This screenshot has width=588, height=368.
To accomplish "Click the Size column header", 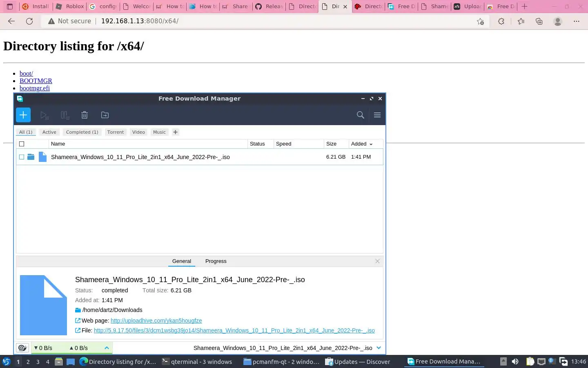I will click(336, 144).
